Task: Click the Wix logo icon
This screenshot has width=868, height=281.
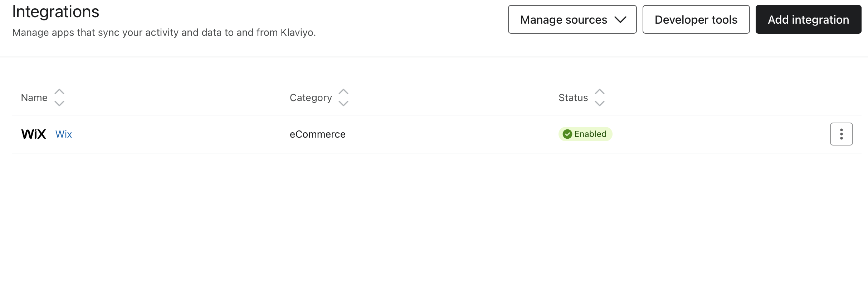Action: (34, 134)
